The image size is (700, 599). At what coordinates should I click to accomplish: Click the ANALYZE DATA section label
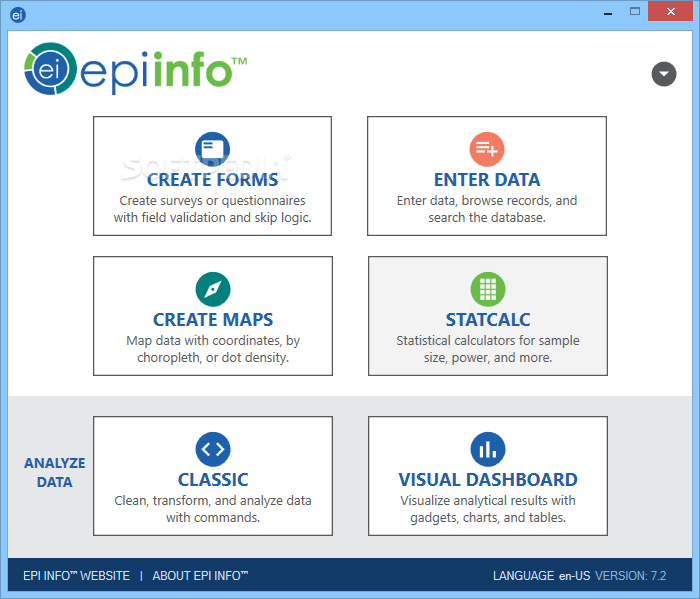[x=54, y=473]
